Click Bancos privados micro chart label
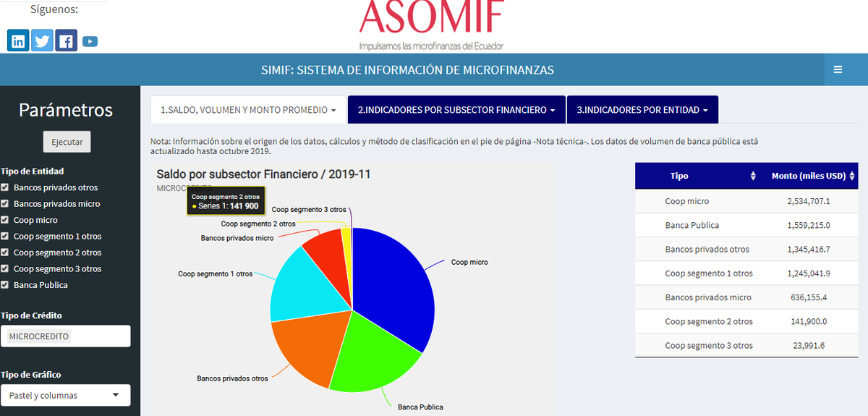This screenshot has height=416, width=868. [x=237, y=237]
